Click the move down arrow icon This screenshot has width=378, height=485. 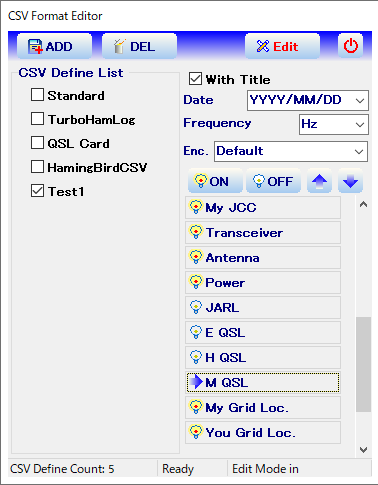tap(350, 181)
